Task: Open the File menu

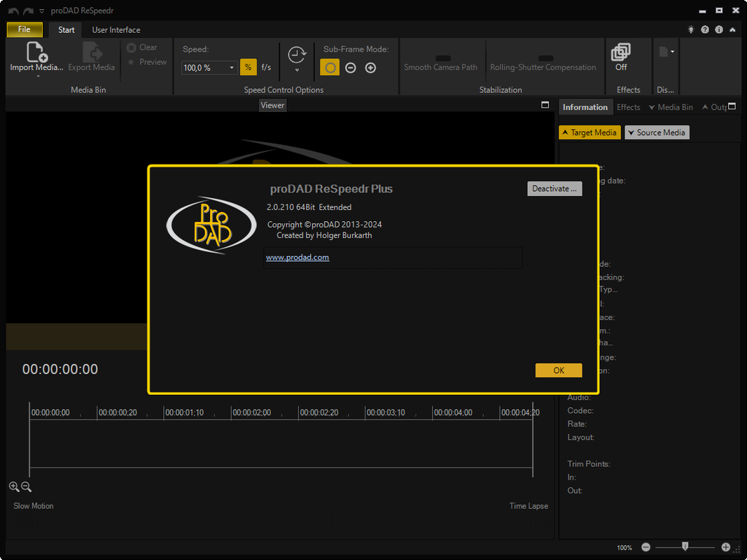Action: [25, 29]
